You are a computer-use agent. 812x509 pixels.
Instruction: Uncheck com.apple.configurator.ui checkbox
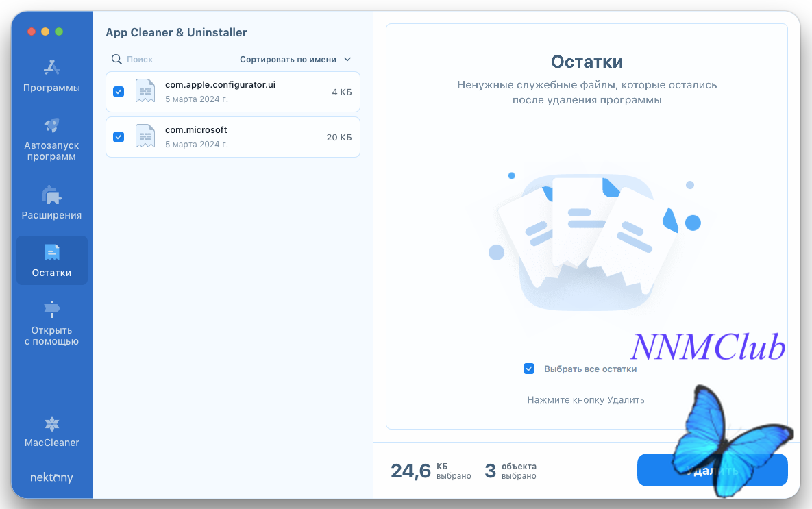119,92
